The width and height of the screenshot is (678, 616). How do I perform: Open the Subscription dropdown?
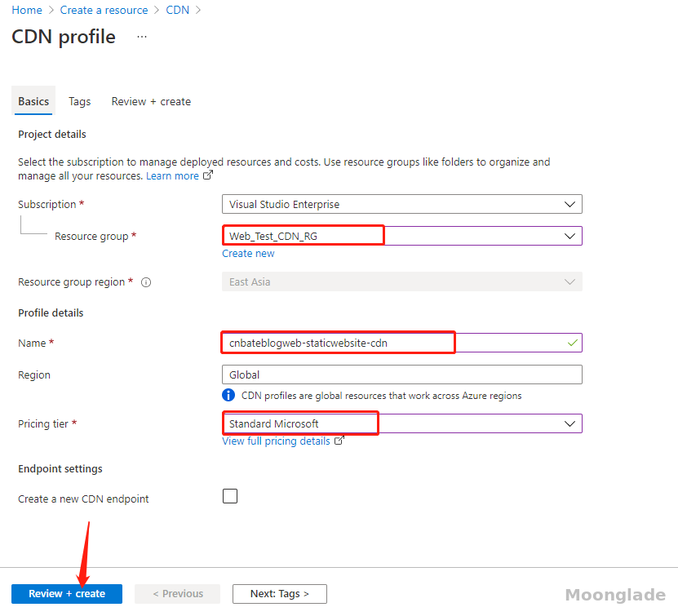[402, 204]
